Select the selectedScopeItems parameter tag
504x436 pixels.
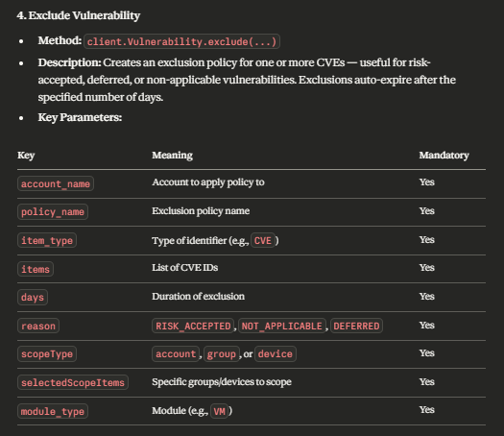point(73,382)
